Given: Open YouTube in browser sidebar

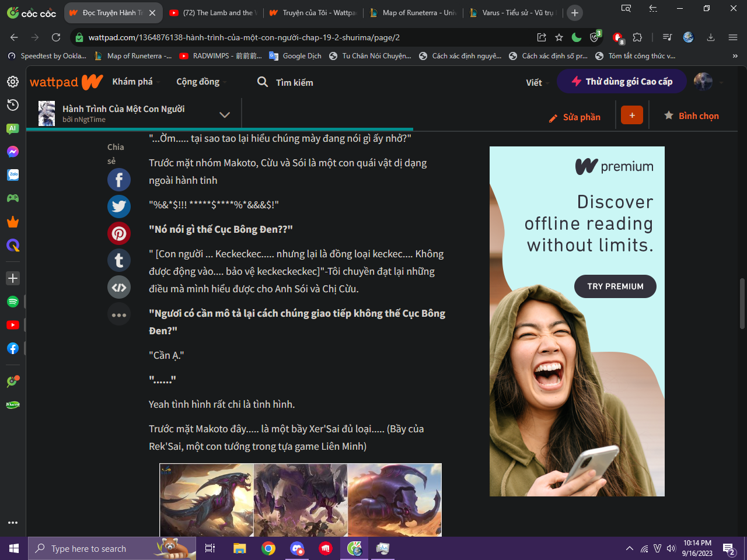Looking at the screenshot, I should (13, 325).
